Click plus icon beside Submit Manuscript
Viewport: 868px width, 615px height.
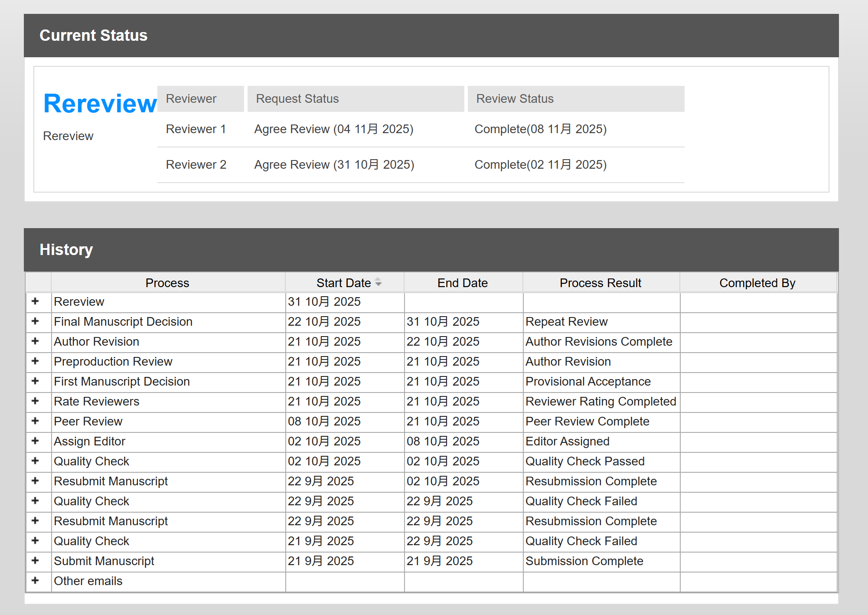coord(35,561)
